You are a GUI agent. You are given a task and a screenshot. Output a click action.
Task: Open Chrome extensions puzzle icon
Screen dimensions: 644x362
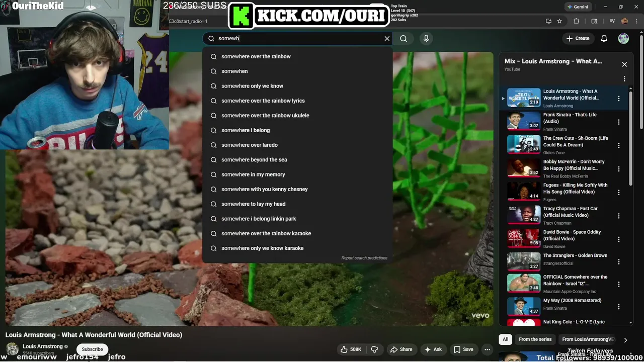pyautogui.click(x=577, y=21)
